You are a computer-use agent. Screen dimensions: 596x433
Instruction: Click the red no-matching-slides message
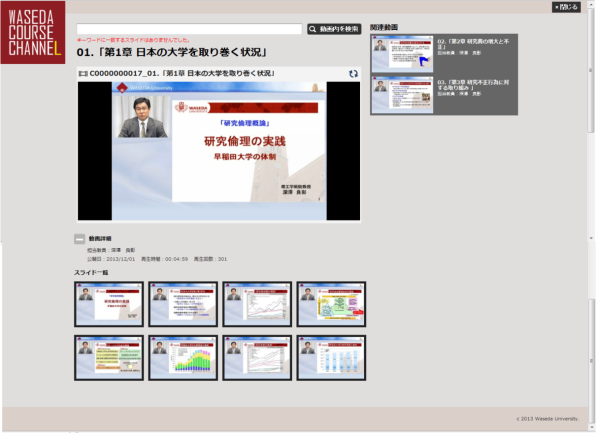click(x=133, y=40)
